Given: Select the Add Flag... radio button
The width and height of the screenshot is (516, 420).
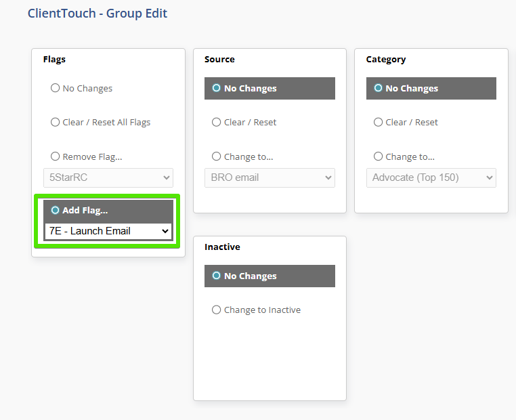Looking at the screenshot, I should (56, 211).
